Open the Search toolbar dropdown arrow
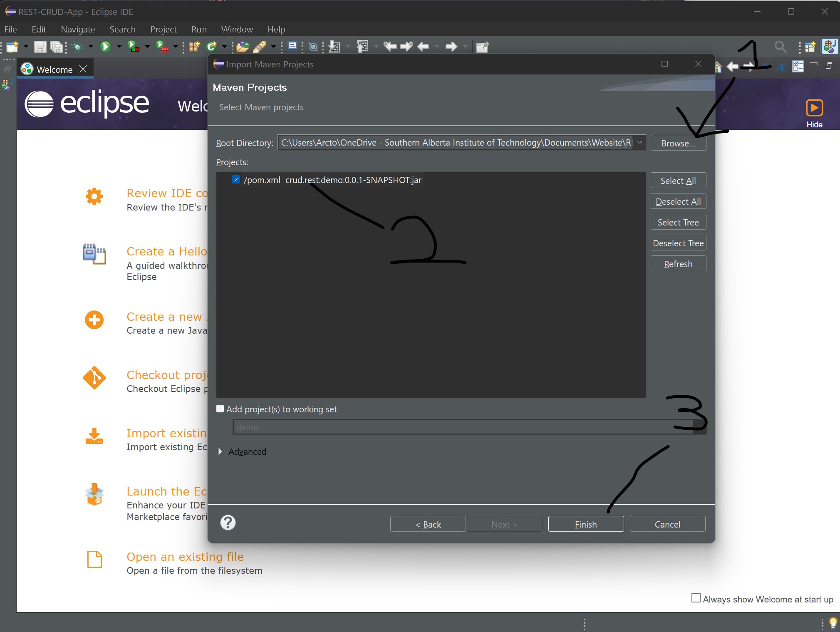Viewport: 840px width, 632px height. click(x=273, y=47)
